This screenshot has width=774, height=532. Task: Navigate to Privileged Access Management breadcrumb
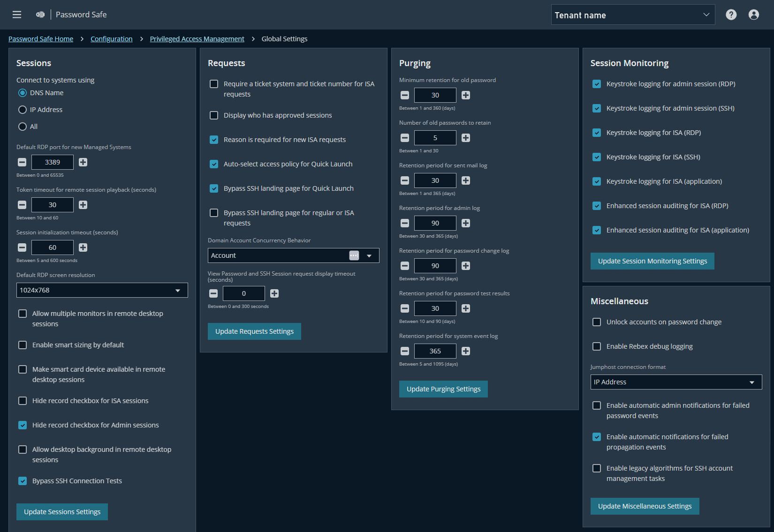(x=197, y=38)
